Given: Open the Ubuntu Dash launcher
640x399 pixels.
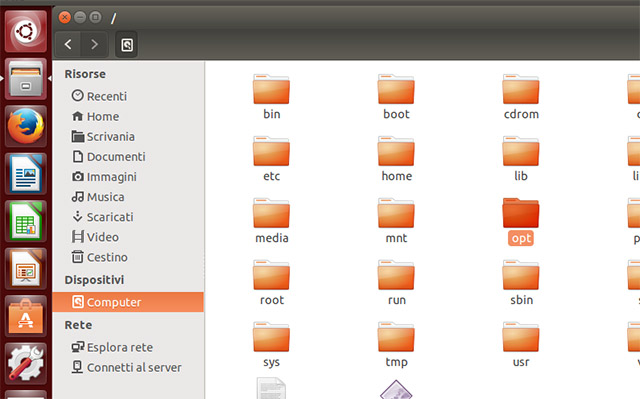Looking at the screenshot, I should pyautogui.click(x=26, y=31).
